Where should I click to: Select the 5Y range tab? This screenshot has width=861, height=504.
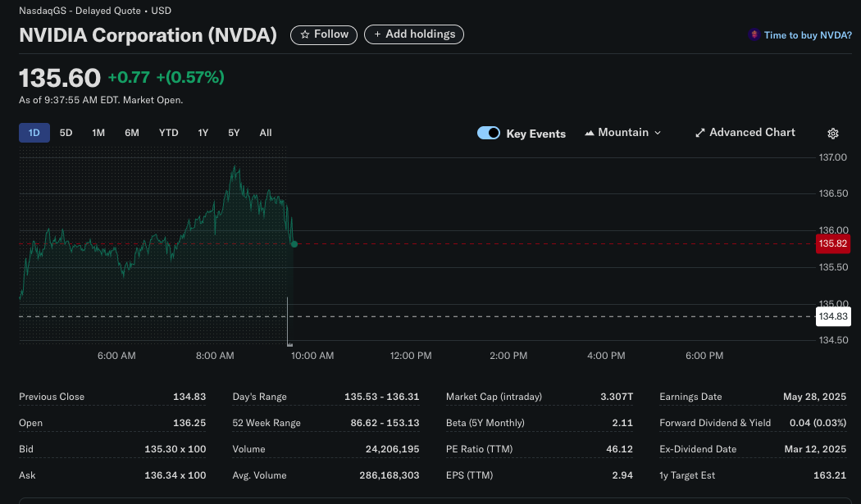234,133
